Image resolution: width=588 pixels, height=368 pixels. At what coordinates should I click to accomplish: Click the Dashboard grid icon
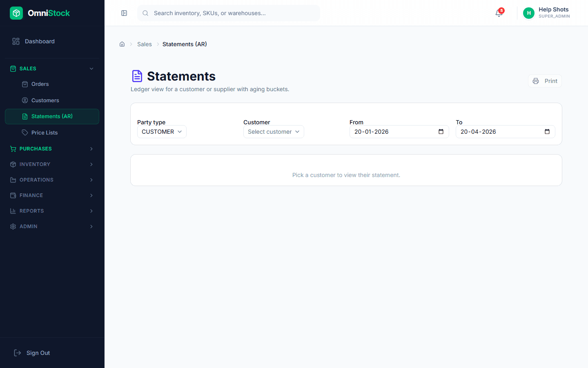[x=16, y=41]
